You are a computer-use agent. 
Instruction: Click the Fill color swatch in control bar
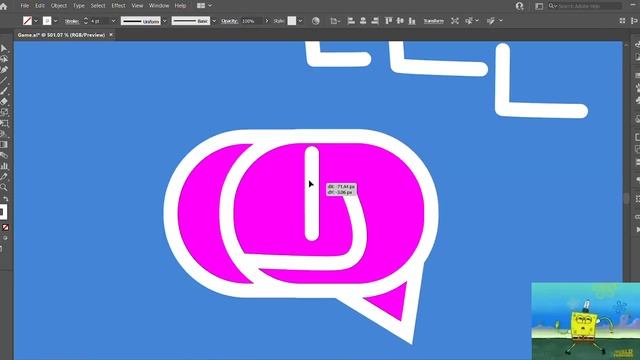[27, 21]
